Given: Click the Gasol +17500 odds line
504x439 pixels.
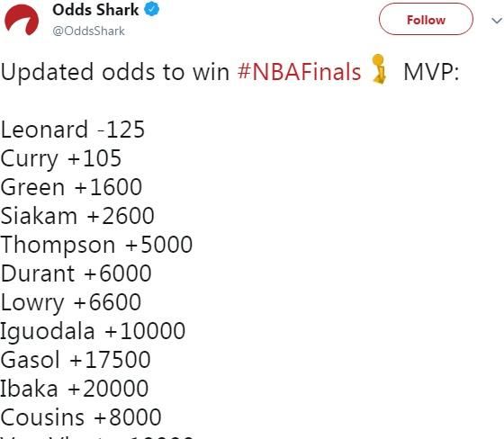Looking at the screenshot, I should tap(76, 359).
